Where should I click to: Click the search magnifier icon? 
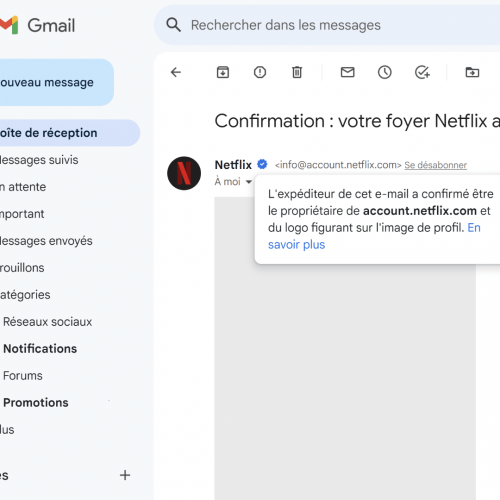pyautogui.click(x=173, y=25)
